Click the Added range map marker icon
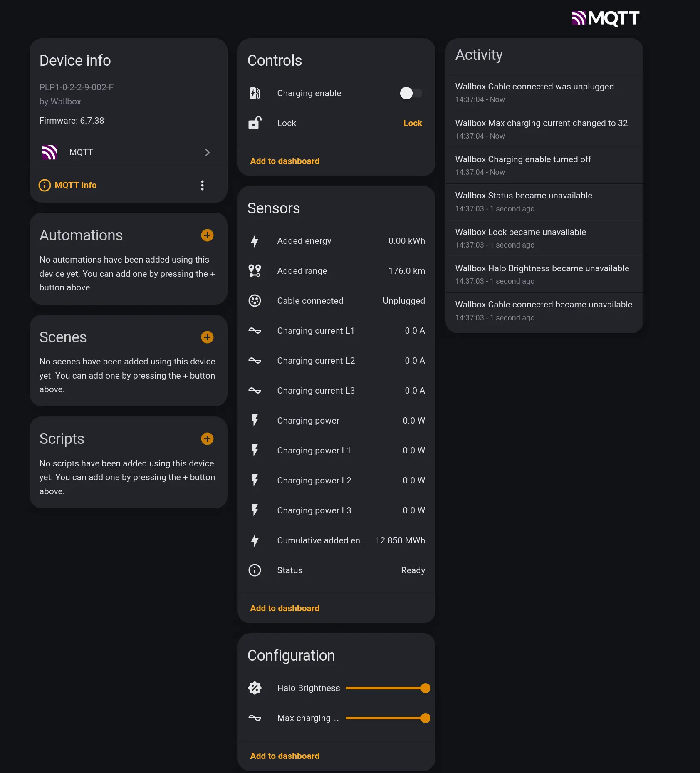Viewport: 700px width, 773px height. pyautogui.click(x=255, y=271)
